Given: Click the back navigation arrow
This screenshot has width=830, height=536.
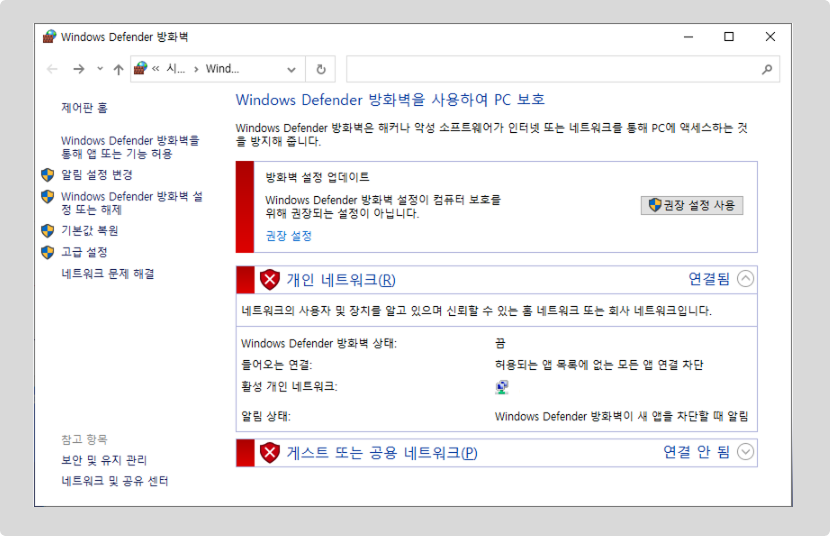Looking at the screenshot, I should (53, 69).
